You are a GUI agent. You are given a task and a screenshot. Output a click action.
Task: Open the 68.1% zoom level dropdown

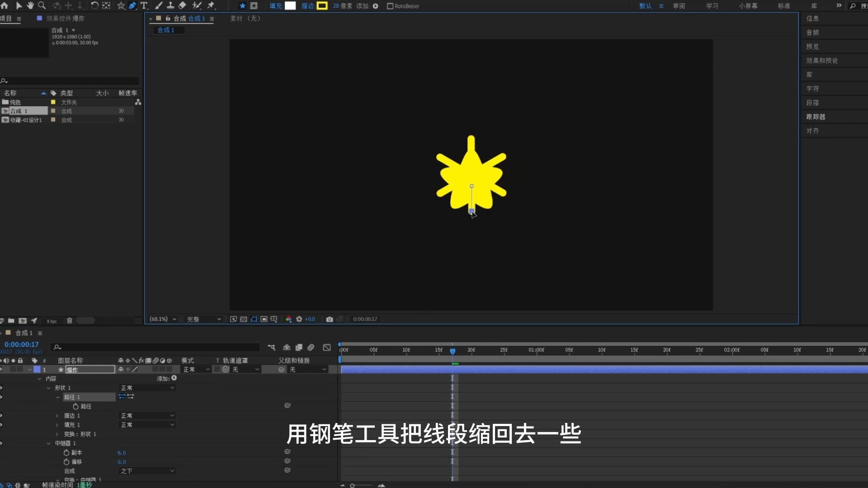point(162,319)
